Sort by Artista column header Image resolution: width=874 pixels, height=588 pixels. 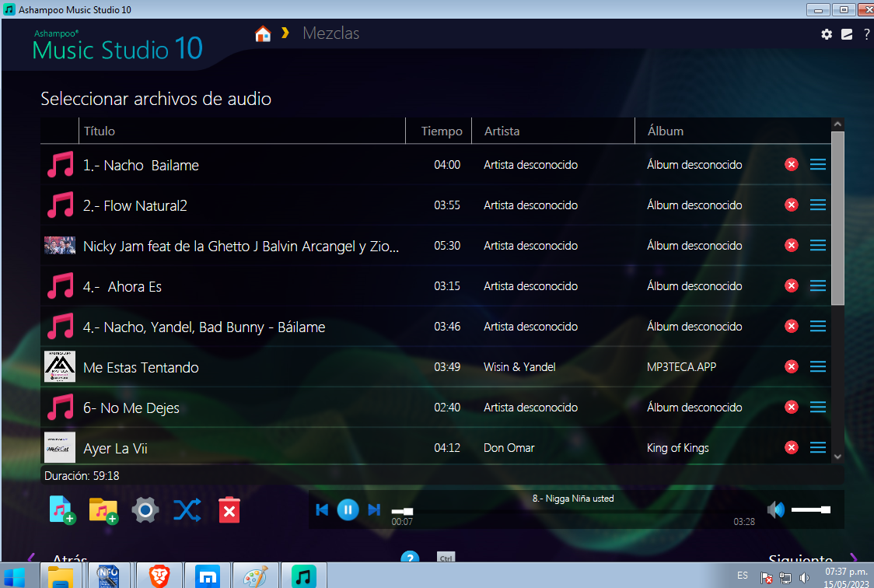(553, 131)
